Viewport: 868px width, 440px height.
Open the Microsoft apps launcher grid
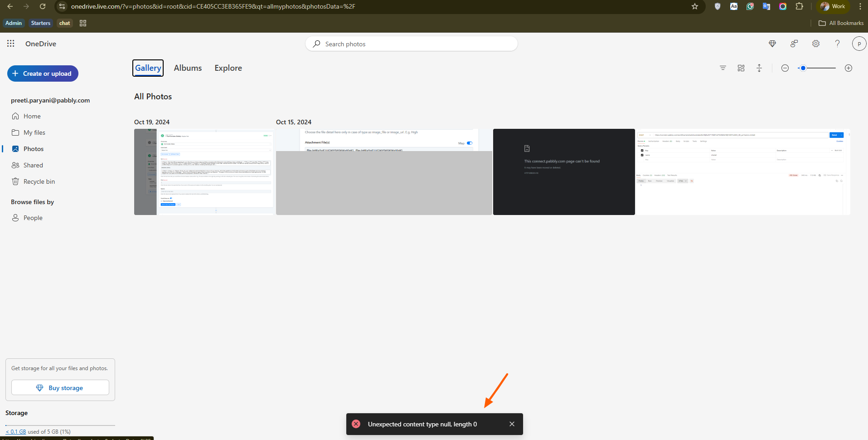[11, 44]
